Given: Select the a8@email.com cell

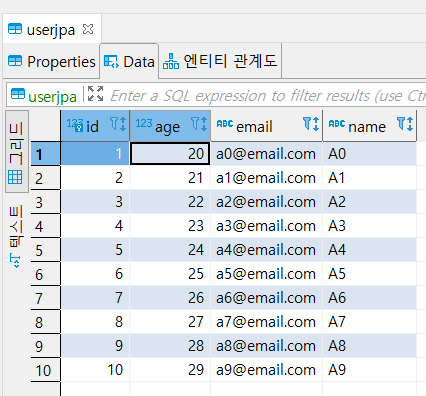Looking at the screenshot, I should click(x=266, y=346).
